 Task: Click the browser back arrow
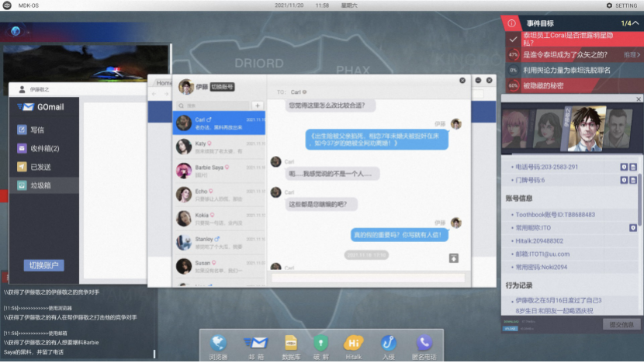click(x=154, y=94)
